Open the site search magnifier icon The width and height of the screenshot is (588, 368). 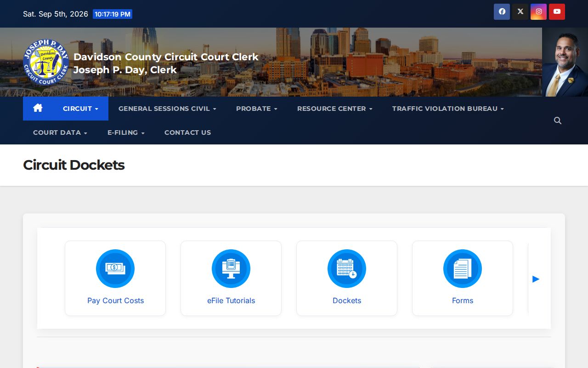pos(558,121)
